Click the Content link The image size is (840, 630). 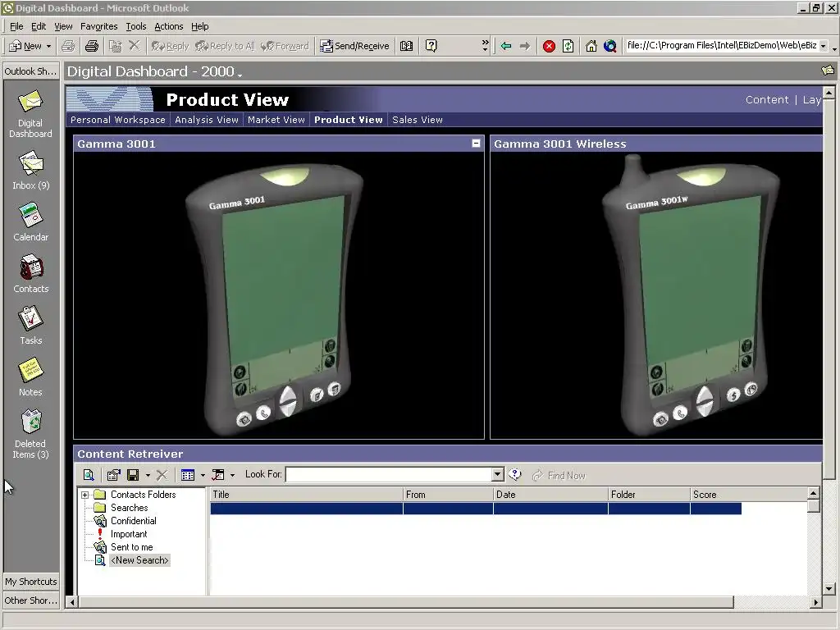767,99
